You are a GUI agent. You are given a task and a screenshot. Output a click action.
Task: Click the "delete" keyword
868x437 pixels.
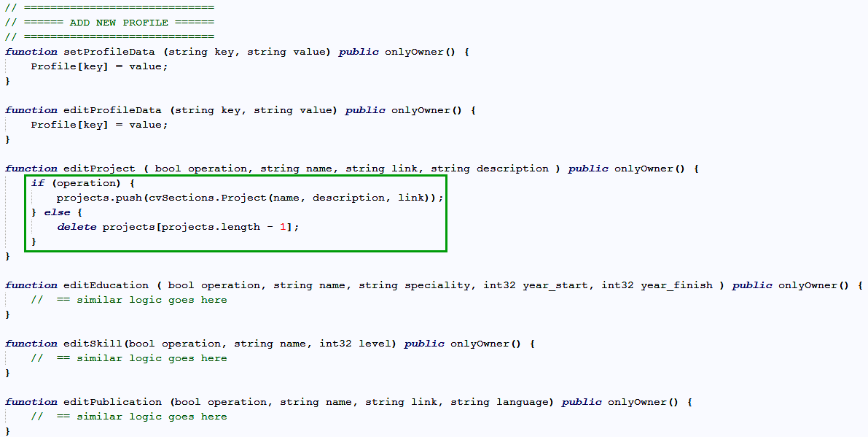(x=77, y=227)
